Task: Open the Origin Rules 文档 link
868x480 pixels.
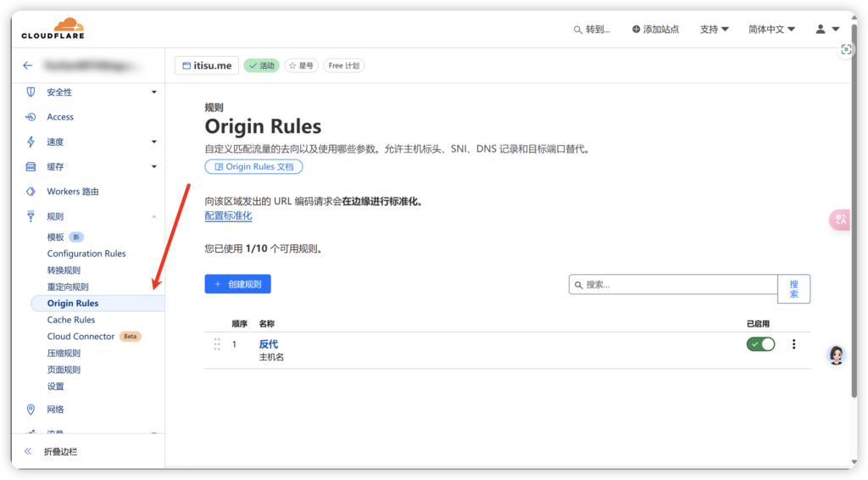Action: coord(253,167)
